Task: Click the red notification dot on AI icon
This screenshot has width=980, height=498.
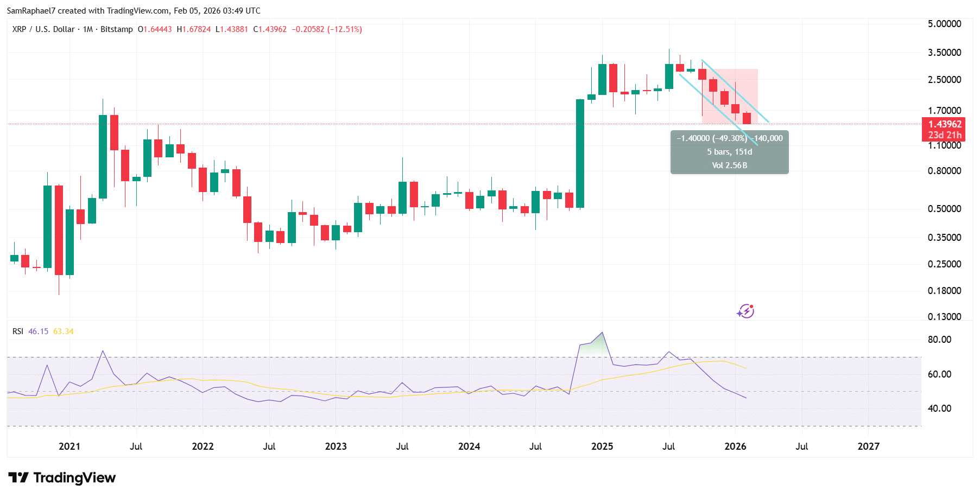Action: [x=752, y=307]
